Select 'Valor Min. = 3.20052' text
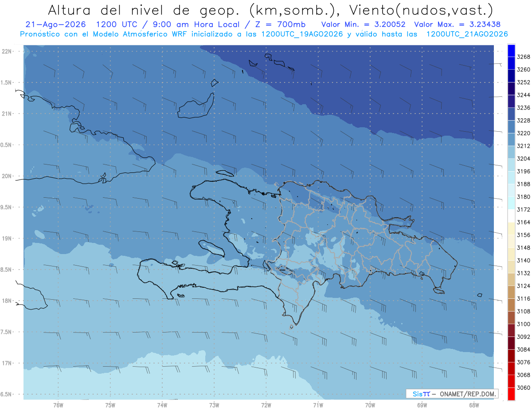Viewport: 532px width, 411px height. [x=364, y=24]
